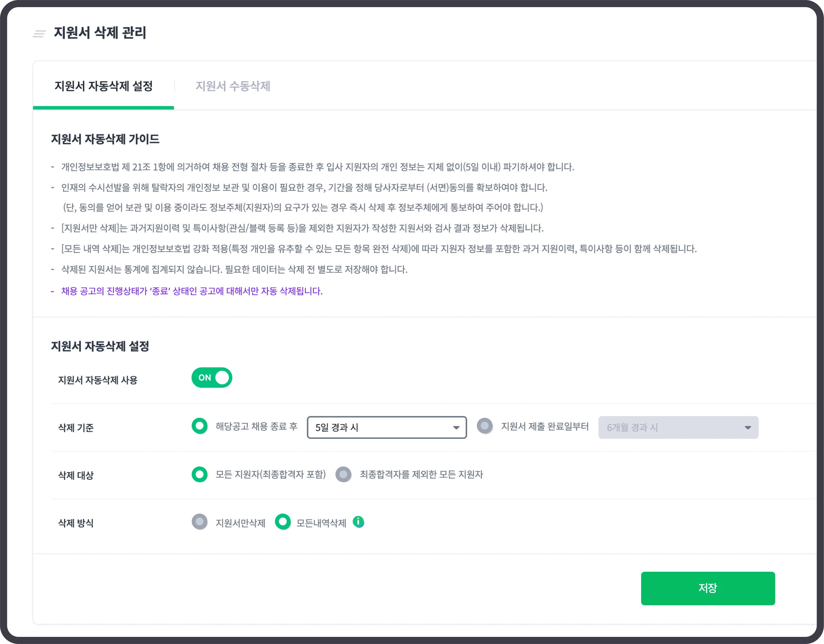Select 해당공고 채용 종료 후 deletion criterion
The height and width of the screenshot is (644, 824).
click(x=199, y=426)
